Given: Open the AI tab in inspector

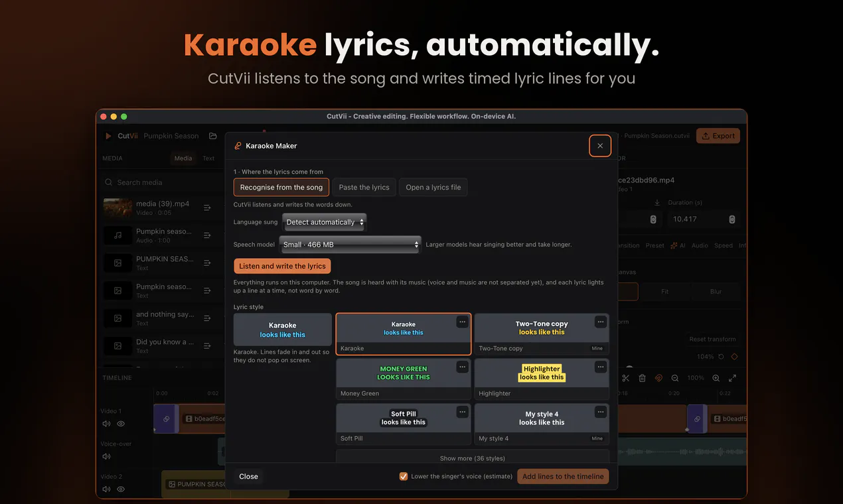Looking at the screenshot, I should pos(678,245).
